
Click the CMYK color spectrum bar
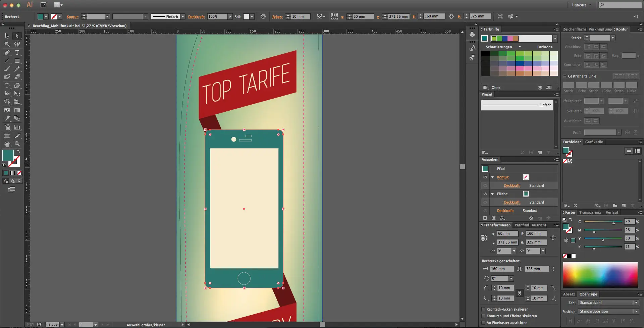tap(600, 275)
